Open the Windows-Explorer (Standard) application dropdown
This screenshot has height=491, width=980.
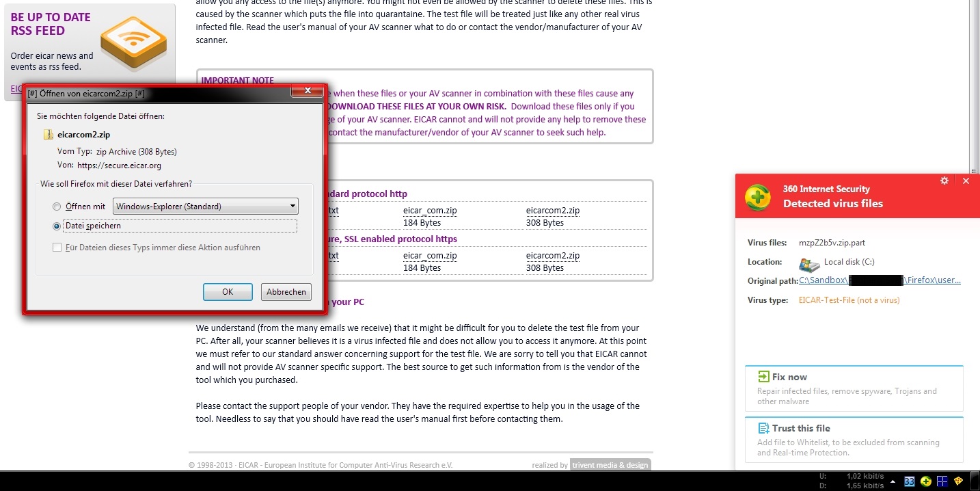pos(206,206)
